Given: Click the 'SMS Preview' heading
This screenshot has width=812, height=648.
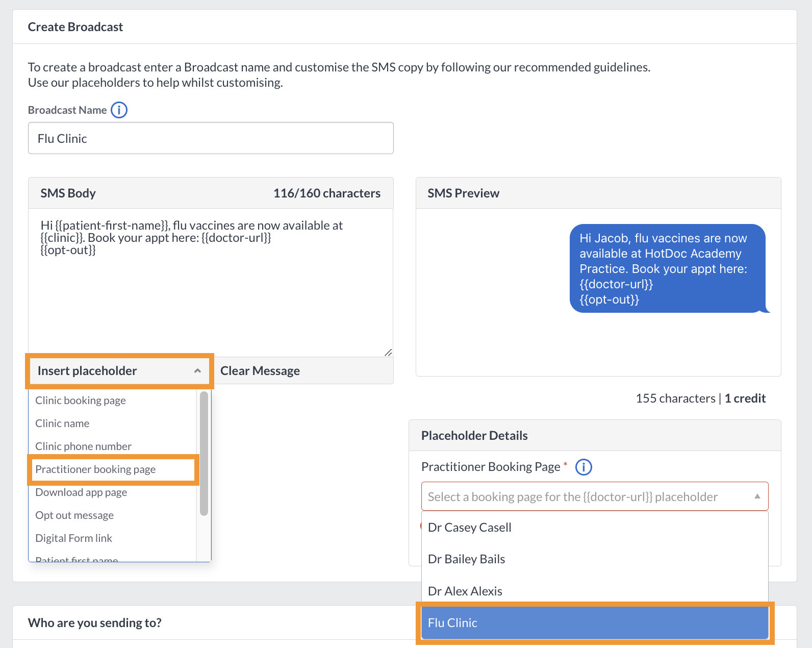Looking at the screenshot, I should coord(463,193).
